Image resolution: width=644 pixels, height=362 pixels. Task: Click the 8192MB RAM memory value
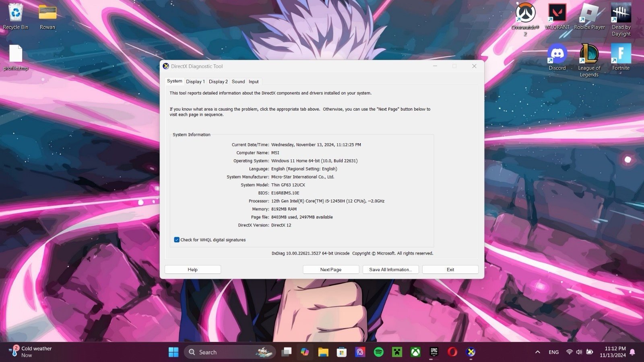click(x=284, y=209)
